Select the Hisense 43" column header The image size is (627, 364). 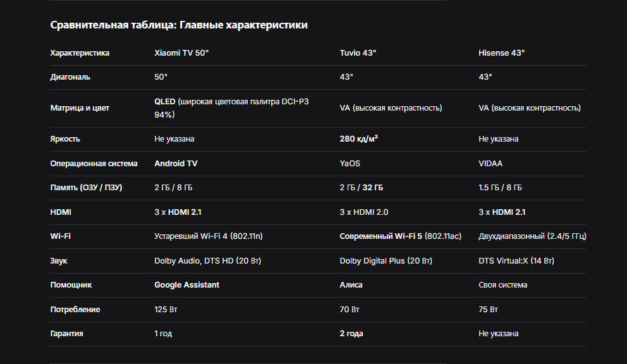pyautogui.click(x=502, y=53)
